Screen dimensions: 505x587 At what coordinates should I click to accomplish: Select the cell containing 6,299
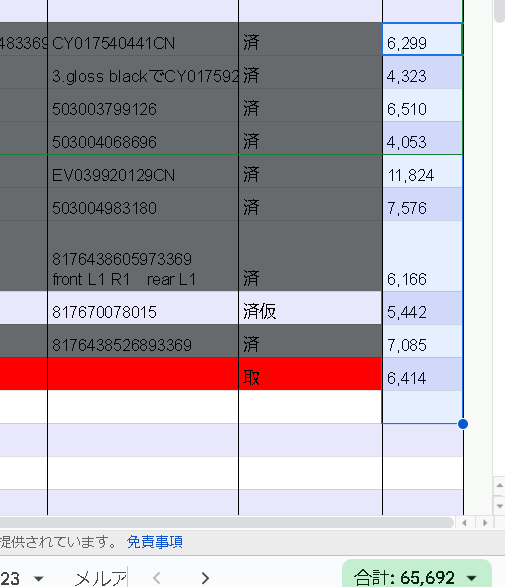(x=422, y=39)
